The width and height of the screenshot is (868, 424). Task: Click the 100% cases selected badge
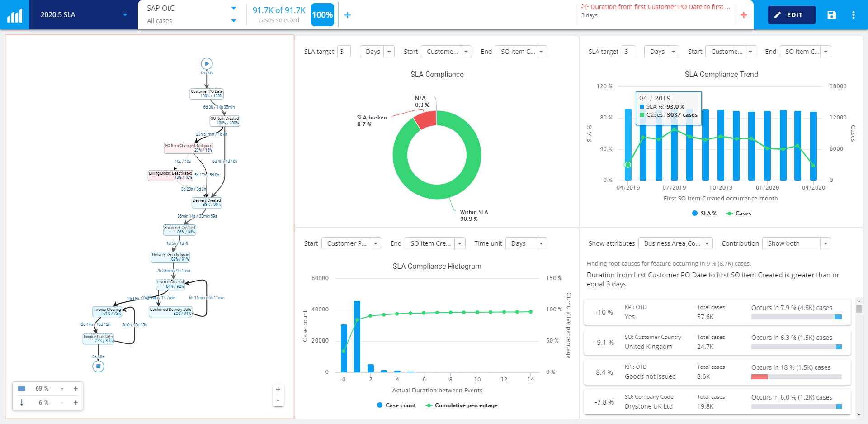(x=322, y=15)
